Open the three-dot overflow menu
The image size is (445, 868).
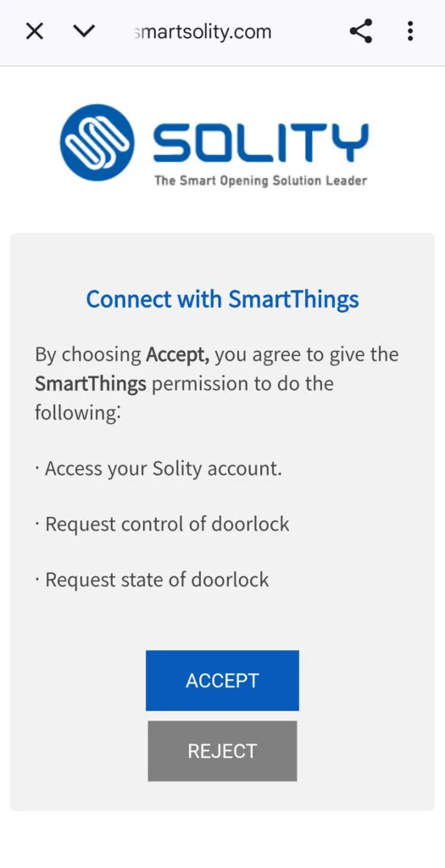[x=410, y=31]
